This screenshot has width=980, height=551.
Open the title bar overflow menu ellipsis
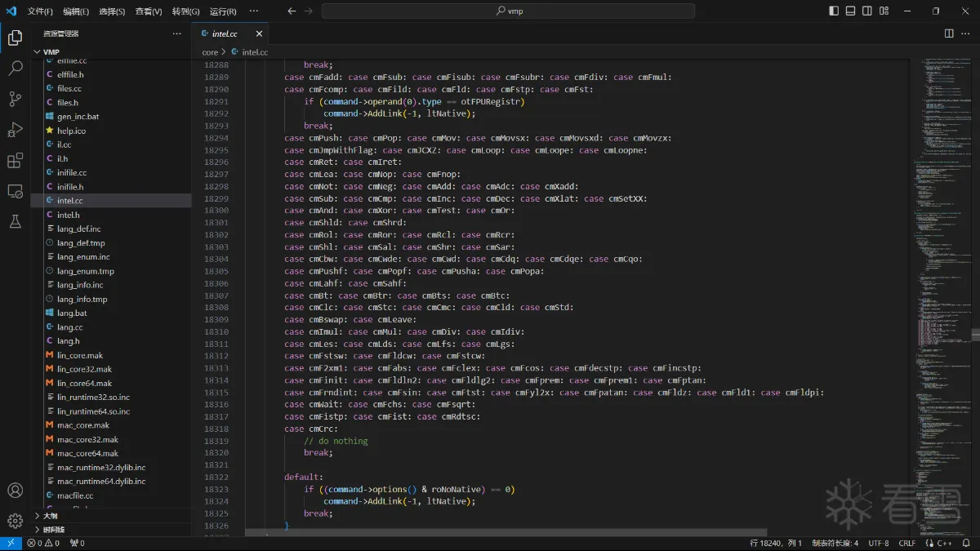click(x=254, y=11)
